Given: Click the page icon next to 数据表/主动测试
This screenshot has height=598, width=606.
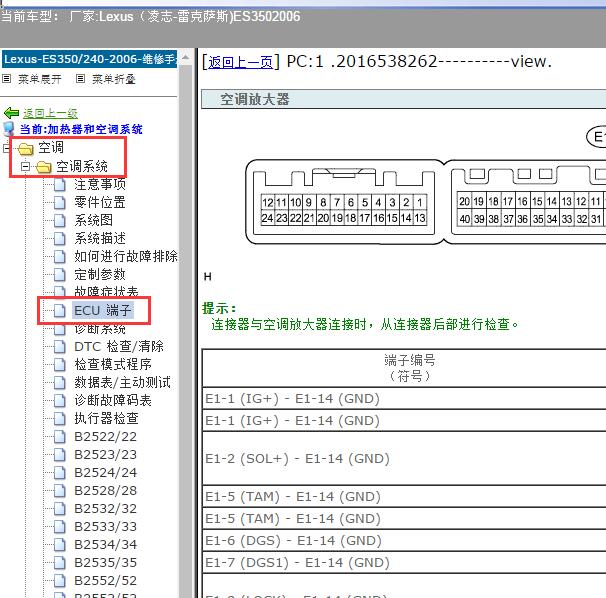Looking at the screenshot, I should [60, 382].
